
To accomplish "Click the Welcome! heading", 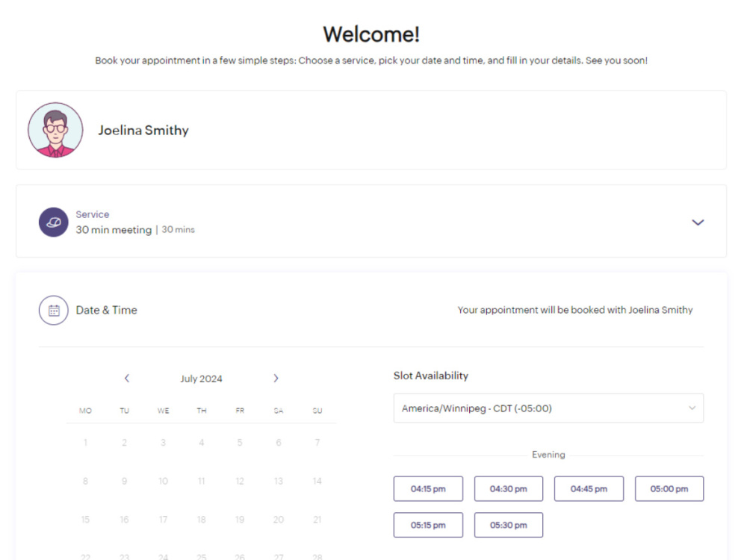I will point(371,34).
